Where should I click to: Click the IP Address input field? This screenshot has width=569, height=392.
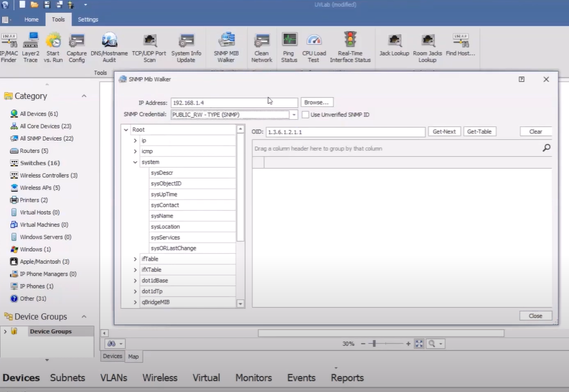point(235,103)
